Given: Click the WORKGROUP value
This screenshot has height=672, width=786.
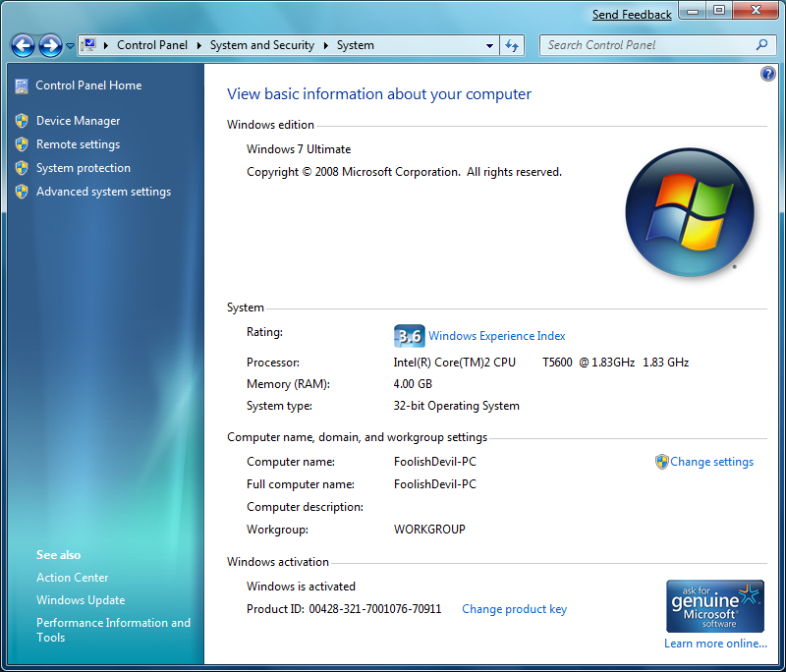Looking at the screenshot, I should [429, 530].
